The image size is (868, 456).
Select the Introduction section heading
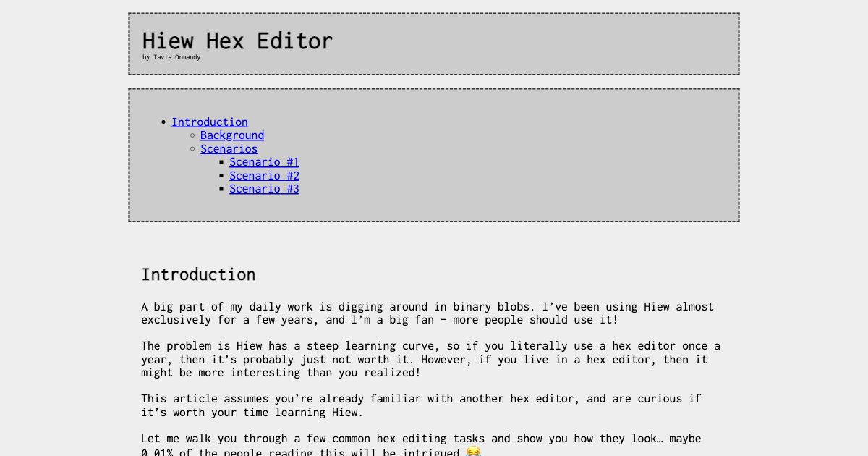198,274
